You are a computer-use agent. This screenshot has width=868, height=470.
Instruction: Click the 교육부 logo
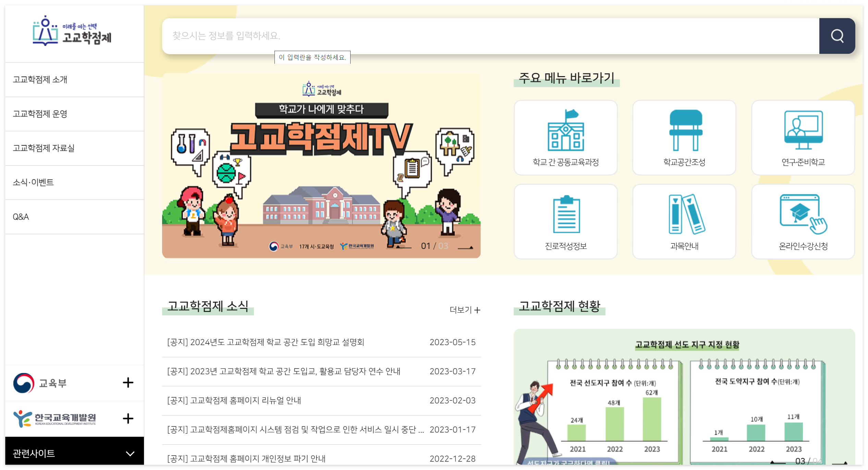[x=40, y=383]
